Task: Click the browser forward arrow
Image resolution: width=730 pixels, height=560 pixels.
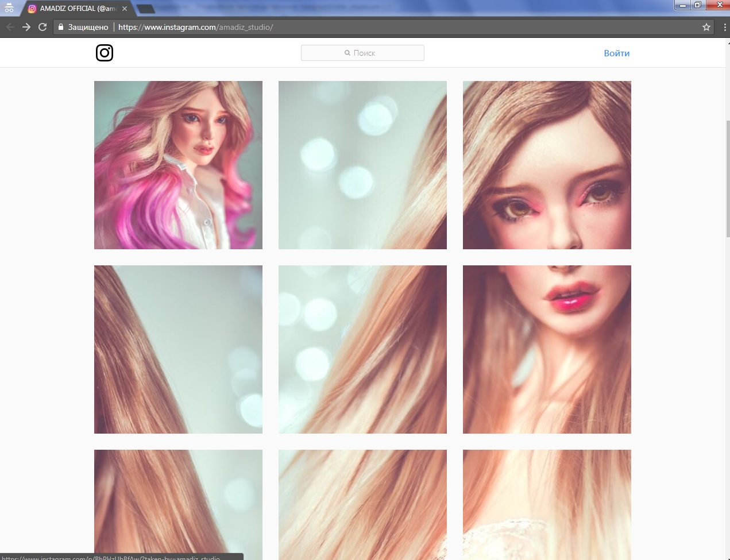Action: [26, 27]
